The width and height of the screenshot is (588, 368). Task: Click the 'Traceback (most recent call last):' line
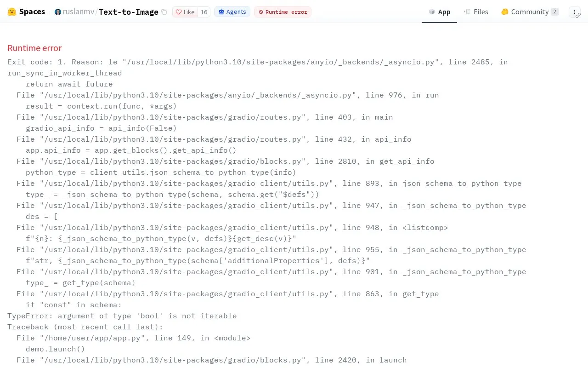pyautogui.click(x=85, y=327)
